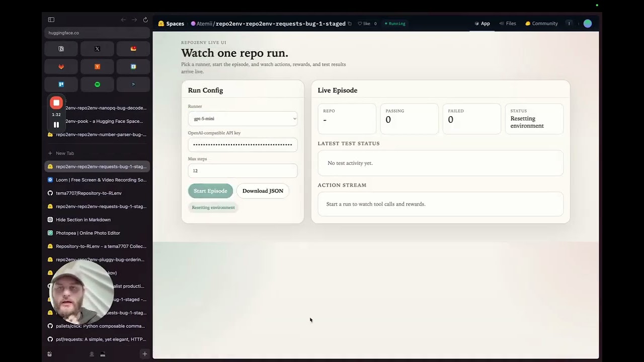Add a new tab with bottom plus
Image resolution: width=644 pixels, height=362 pixels.
point(145,354)
